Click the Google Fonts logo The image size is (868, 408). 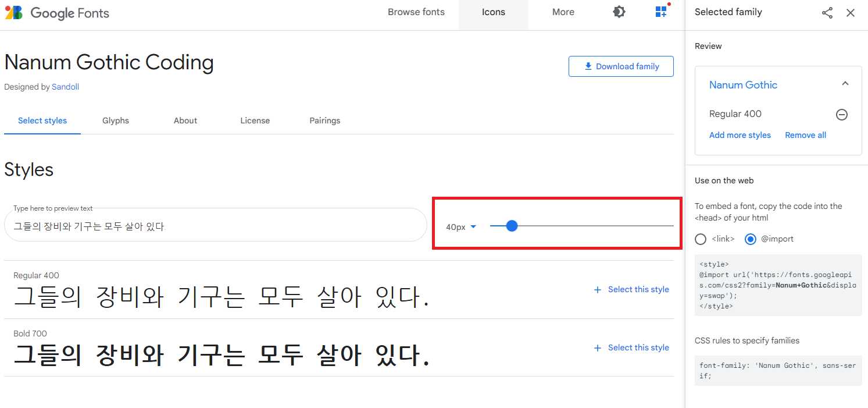coord(57,13)
